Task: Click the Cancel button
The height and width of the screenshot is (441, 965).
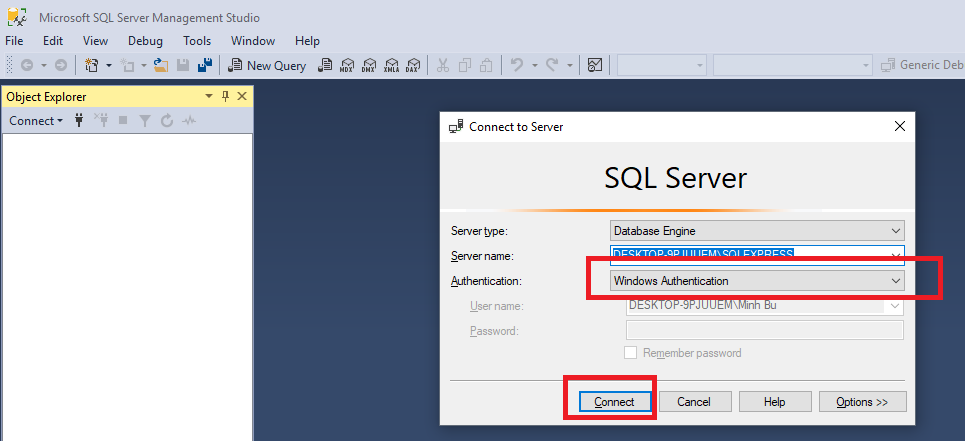Action: [694, 402]
